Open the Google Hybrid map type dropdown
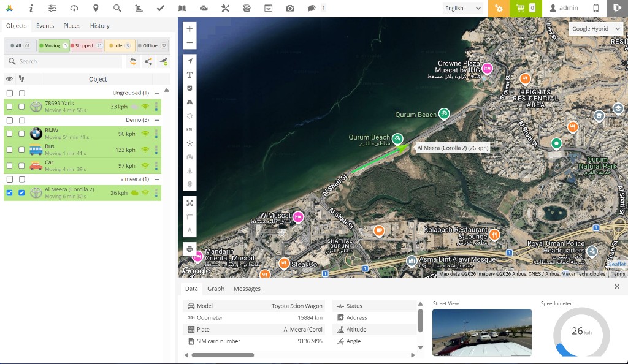Screen dimensions: 628x364 tap(596, 29)
